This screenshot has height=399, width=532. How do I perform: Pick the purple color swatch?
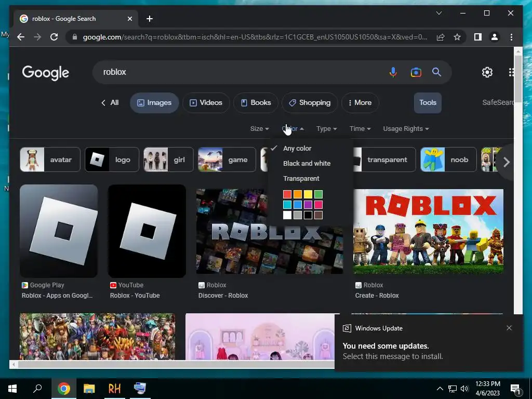point(308,205)
